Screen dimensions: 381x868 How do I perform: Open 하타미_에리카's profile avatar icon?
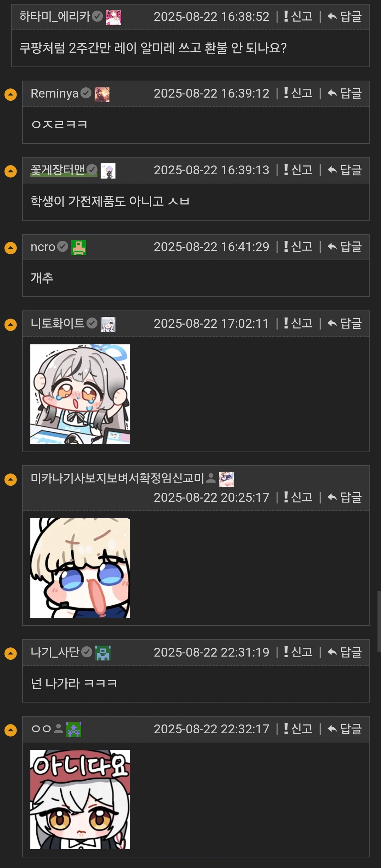113,17
